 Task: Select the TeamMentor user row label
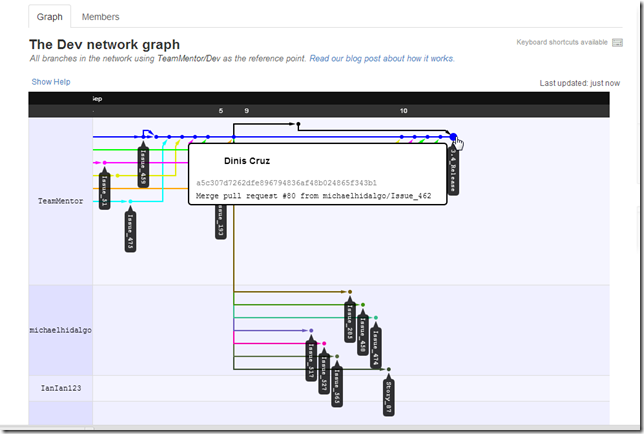[x=59, y=201]
